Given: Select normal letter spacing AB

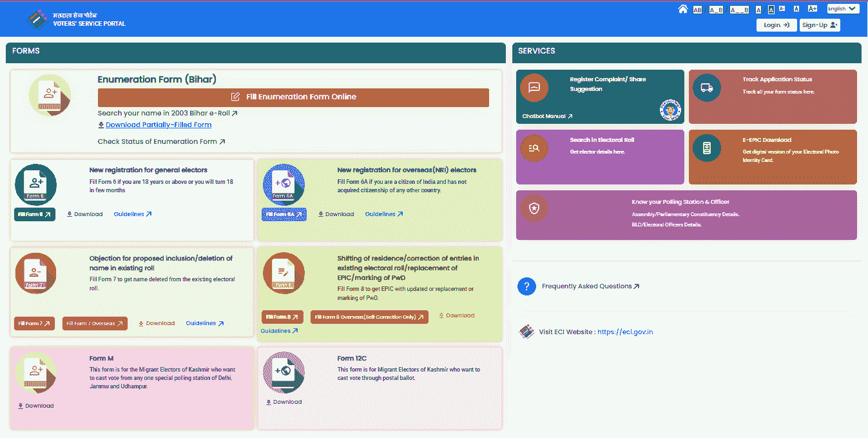Looking at the screenshot, I should coord(697,10).
